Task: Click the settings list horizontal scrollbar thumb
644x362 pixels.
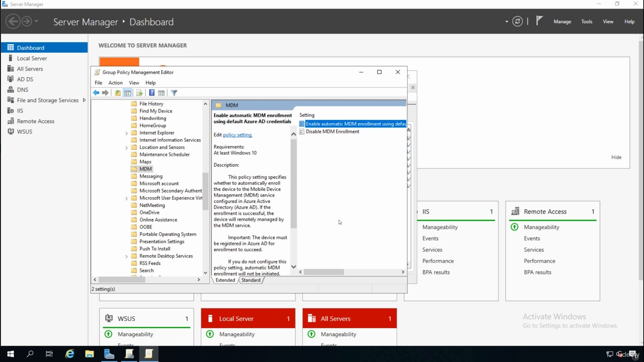Action: point(324,272)
